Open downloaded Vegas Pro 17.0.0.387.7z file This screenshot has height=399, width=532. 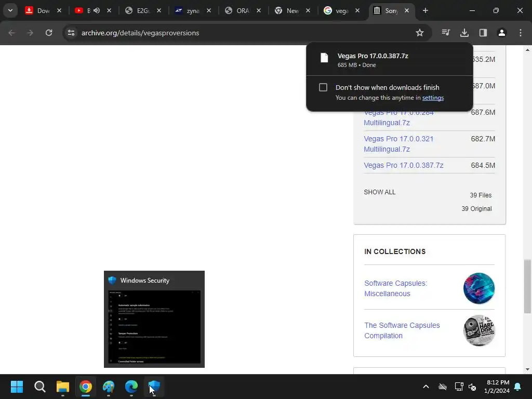(x=390, y=60)
